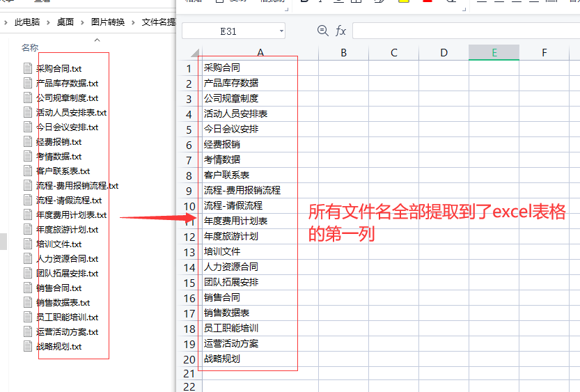This screenshot has height=392, width=580.
Task: Click cell A9 containing 流程-费用报销流程
Action: pyautogui.click(x=260, y=191)
